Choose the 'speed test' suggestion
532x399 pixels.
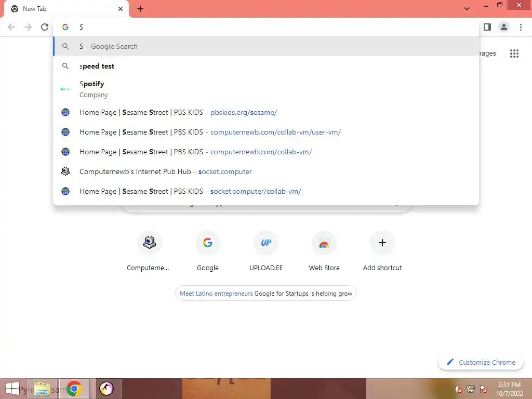266,66
